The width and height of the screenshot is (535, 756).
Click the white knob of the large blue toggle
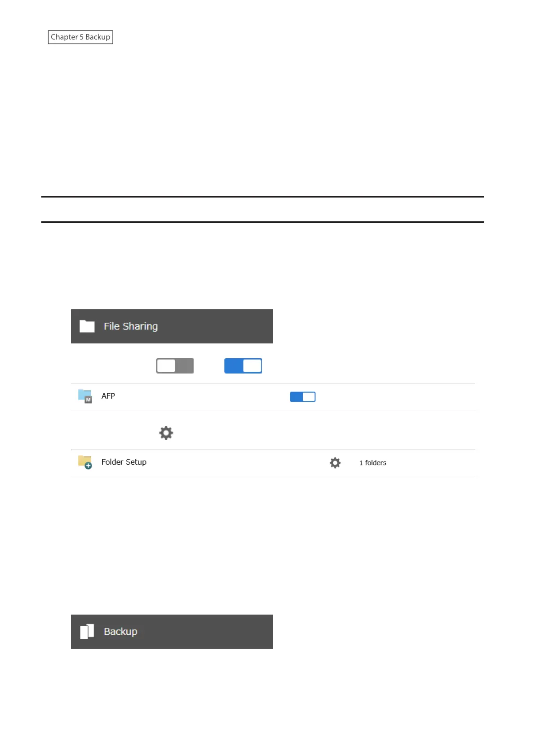[252, 366]
